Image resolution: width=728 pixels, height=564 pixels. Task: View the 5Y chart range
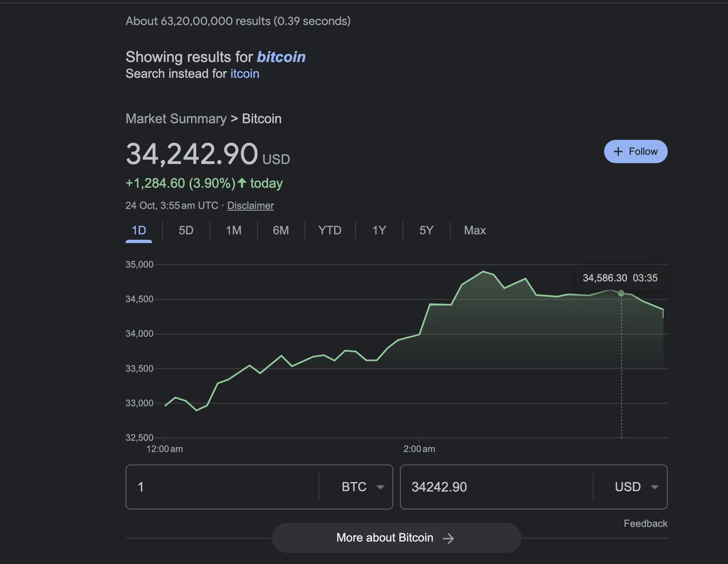426,231
